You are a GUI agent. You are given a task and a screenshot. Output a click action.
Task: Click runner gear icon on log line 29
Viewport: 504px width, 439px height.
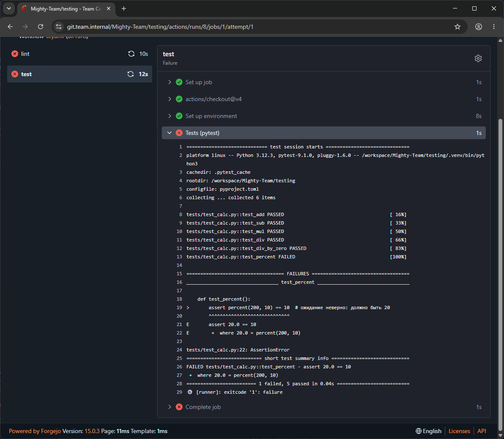point(190,392)
